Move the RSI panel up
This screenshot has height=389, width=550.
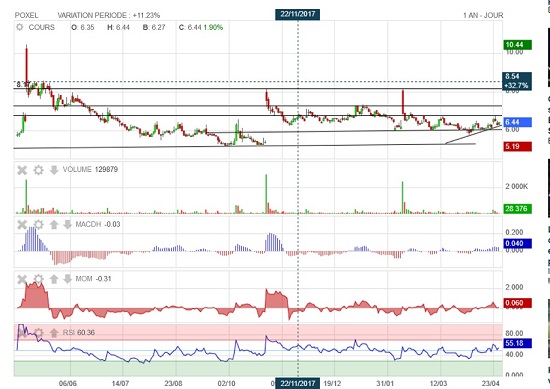pyautogui.click(x=54, y=333)
